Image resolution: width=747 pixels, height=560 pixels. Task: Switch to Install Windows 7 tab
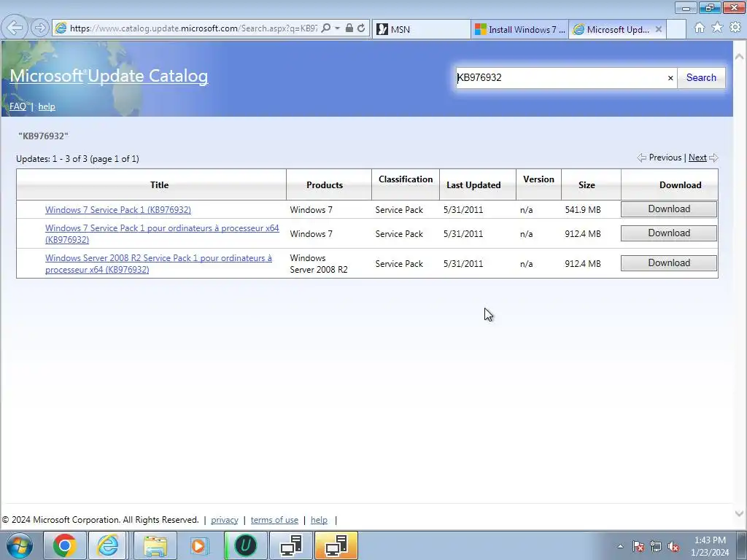point(519,29)
